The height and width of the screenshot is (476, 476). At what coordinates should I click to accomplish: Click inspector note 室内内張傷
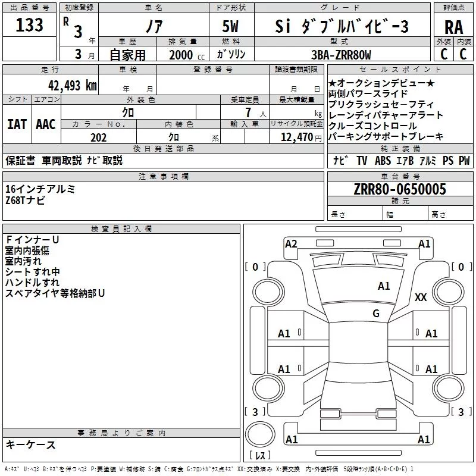[27, 250]
